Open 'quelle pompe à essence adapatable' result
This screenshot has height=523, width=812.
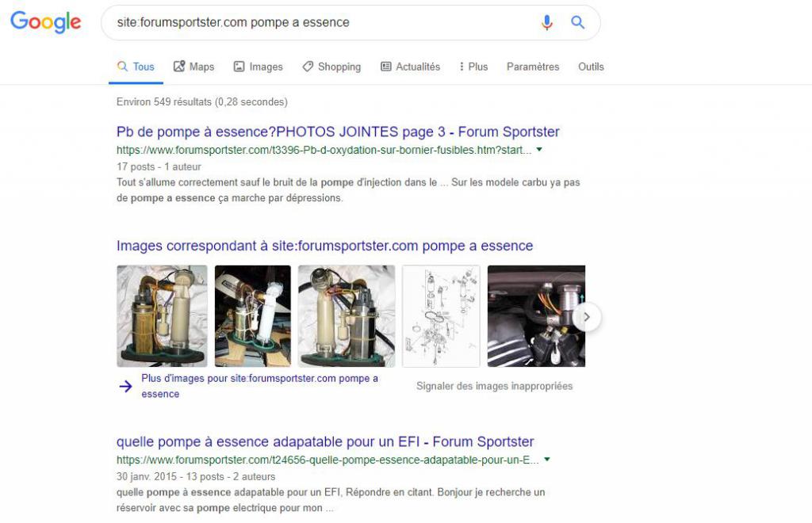(325, 442)
